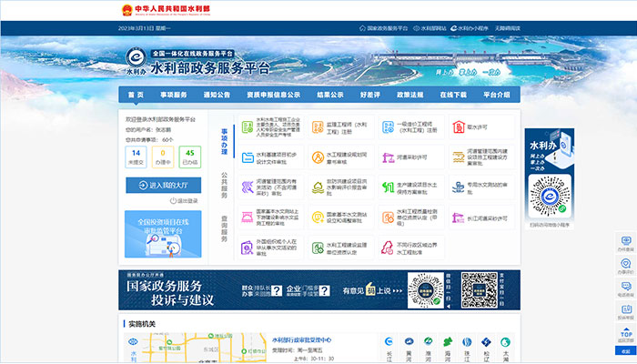The width and height of the screenshot is (637, 364).
Task: Click the 退出登录 logout link
Action: pos(184,201)
